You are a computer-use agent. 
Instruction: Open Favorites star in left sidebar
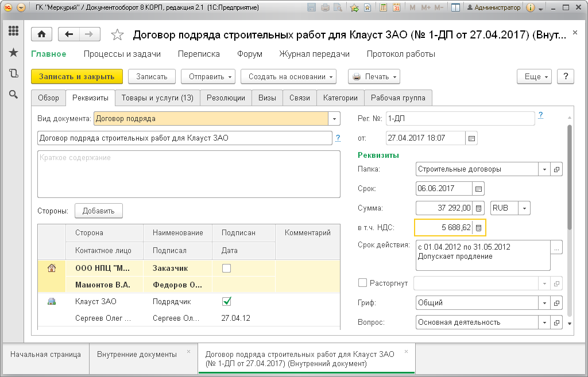click(x=14, y=52)
